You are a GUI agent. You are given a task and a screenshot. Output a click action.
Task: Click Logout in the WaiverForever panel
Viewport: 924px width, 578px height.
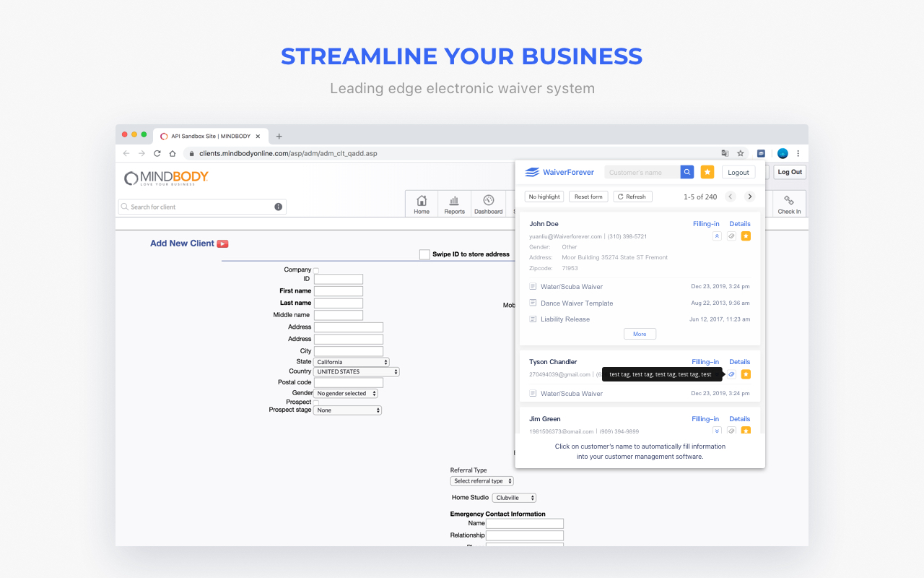coord(738,172)
